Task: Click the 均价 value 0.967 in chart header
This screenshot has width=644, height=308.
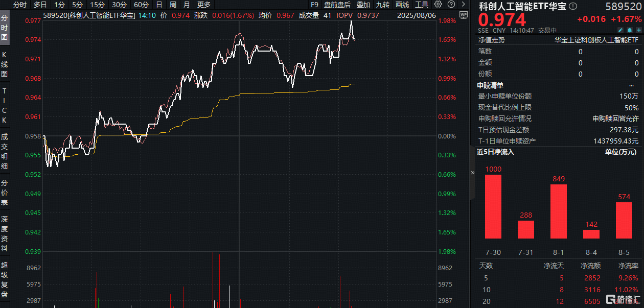Action: 285,15
